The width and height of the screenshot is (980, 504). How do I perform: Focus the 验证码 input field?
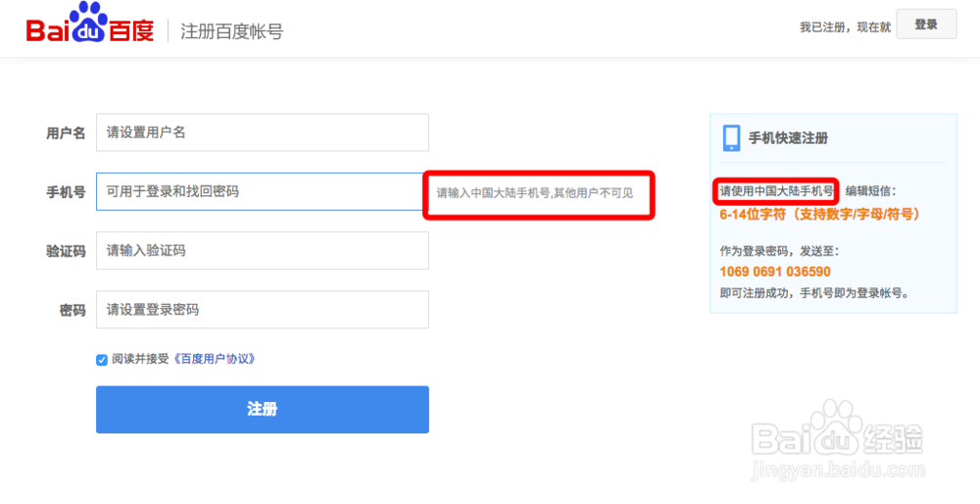tap(263, 251)
